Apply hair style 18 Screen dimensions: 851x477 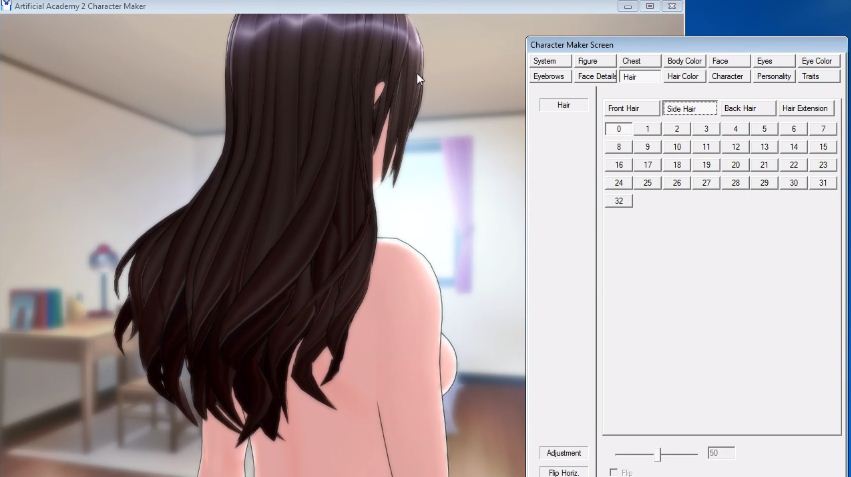point(677,165)
